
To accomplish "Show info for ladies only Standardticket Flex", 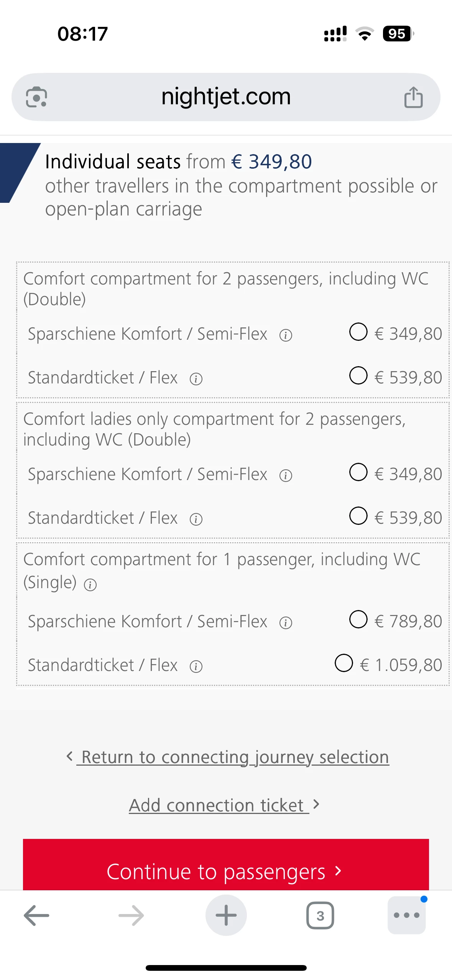I will (196, 519).
